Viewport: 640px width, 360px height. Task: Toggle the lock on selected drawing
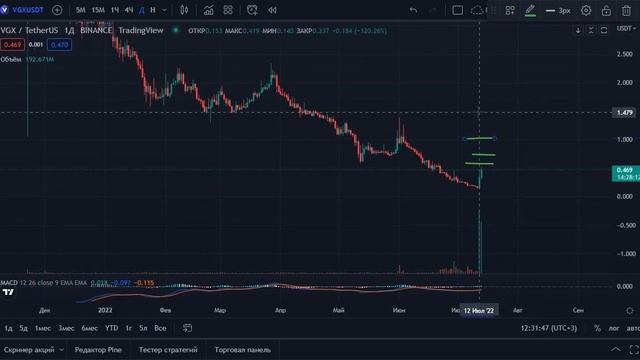coord(606,10)
